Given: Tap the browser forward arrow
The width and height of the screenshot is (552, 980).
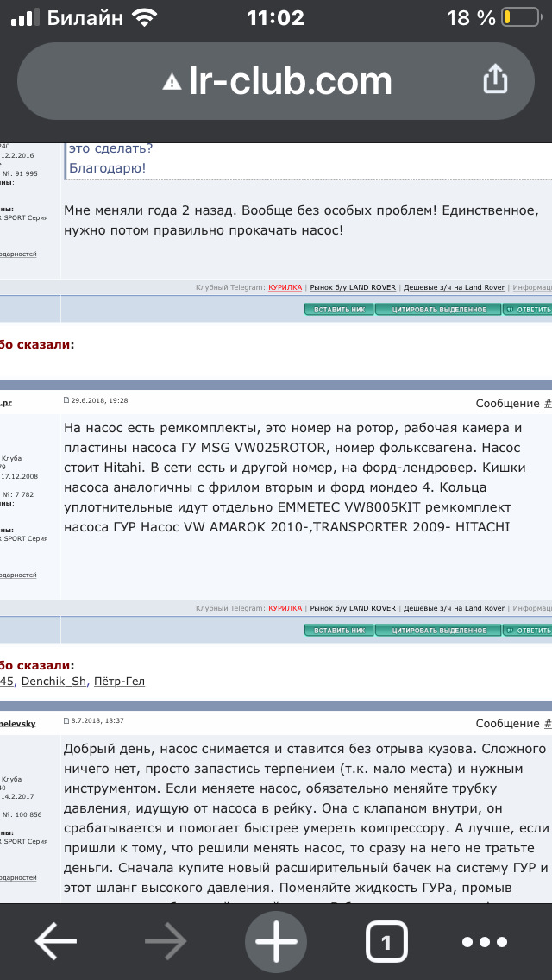Looking at the screenshot, I should point(166,942).
